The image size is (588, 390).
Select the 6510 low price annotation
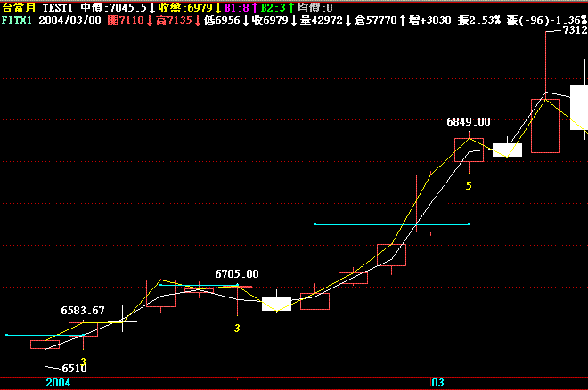click(x=74, y=367)
